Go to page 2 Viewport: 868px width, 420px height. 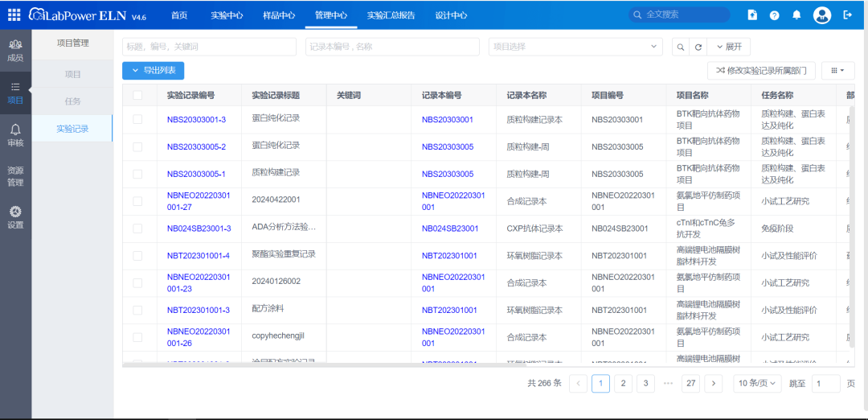[624, 383]
